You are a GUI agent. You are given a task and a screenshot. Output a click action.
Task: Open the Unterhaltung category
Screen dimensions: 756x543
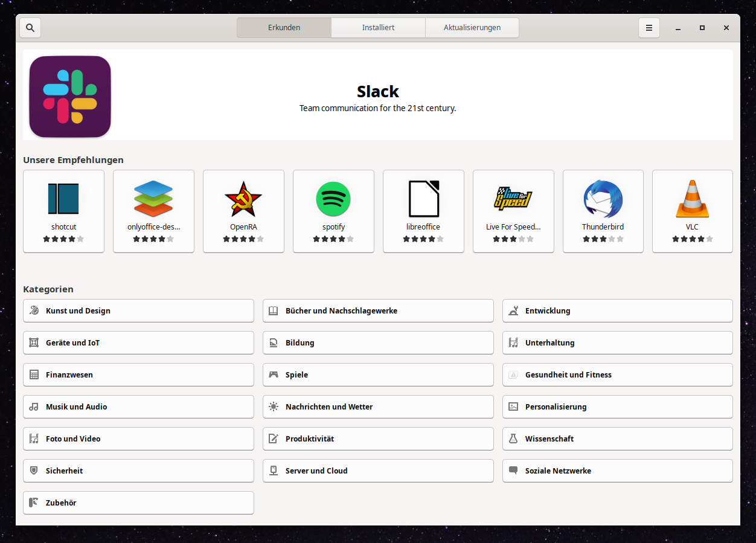pos(618,342)
